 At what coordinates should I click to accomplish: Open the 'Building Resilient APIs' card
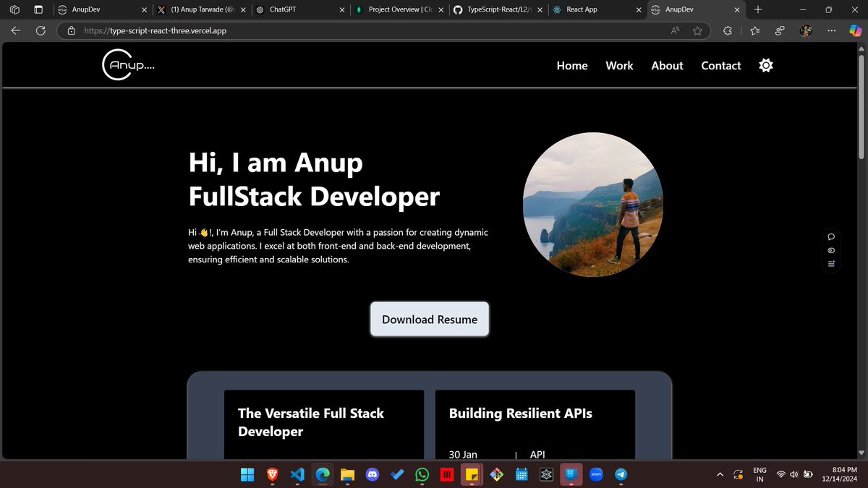[x=535, y=424]
